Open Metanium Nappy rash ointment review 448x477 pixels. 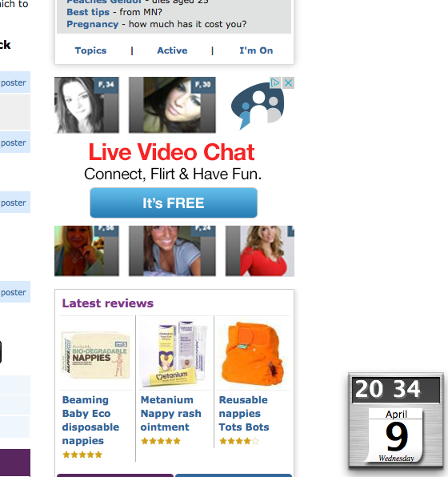click(170, 414)
